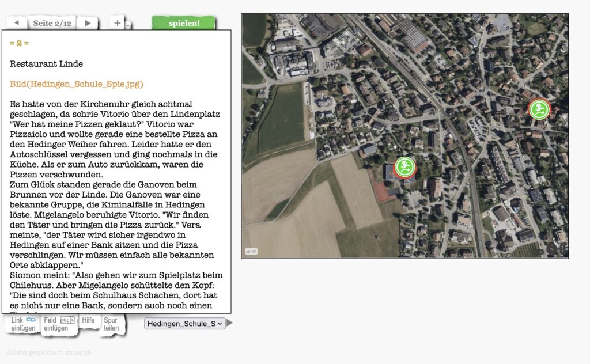Screen dimensions: 590x364
Task: Go to the next page arrow
Action: (x=88, y=23)
